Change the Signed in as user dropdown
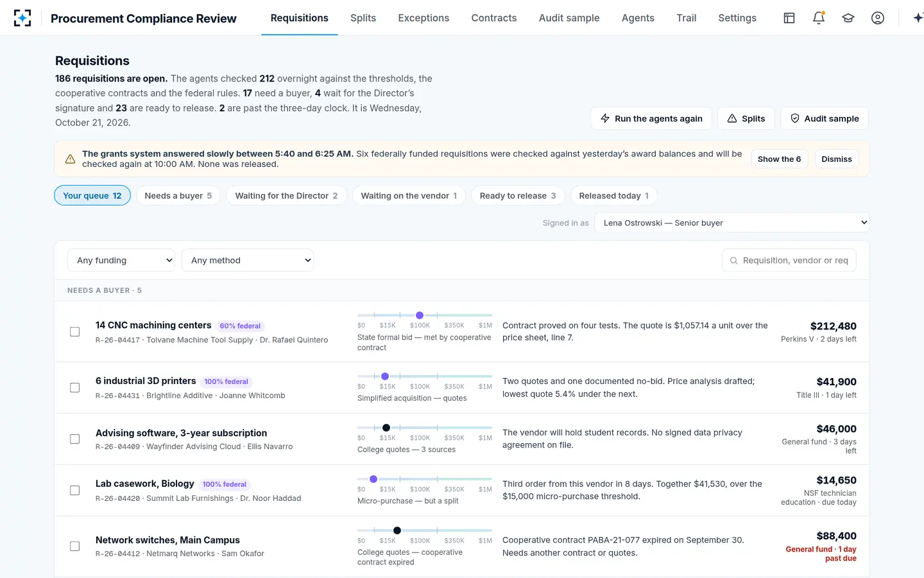The image size is (924, 578). click(x=732, y=223)
